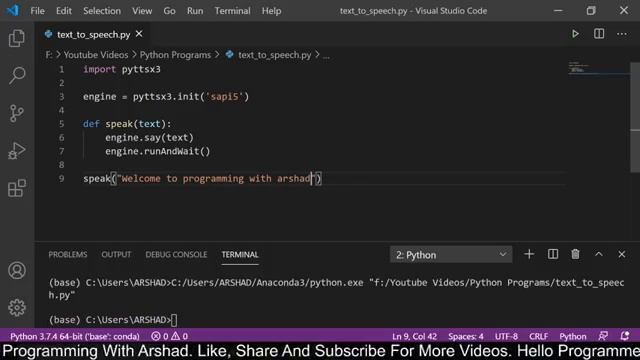The height and width of the screenshot is (360, 640).
Task: Click breadcrumb 'text_to_speech.py'
Action: [x=275, y=55]
